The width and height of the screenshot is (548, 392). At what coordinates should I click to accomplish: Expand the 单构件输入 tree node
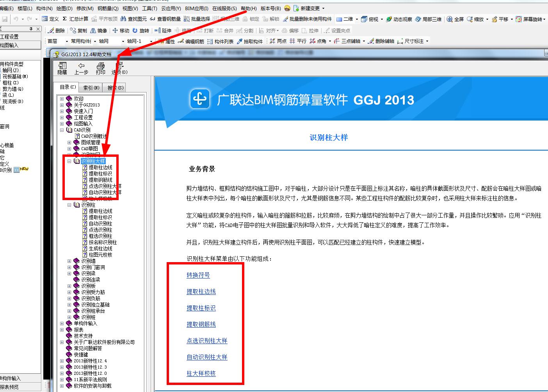[62, 323]
